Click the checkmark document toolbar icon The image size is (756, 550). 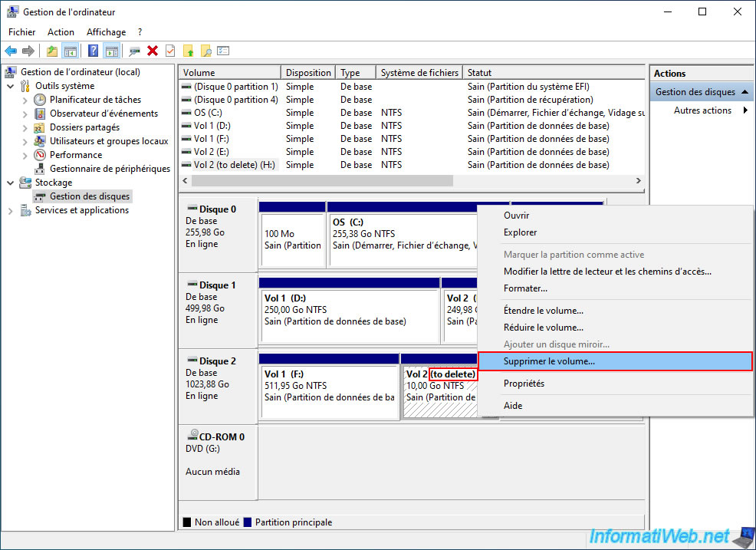170,51
